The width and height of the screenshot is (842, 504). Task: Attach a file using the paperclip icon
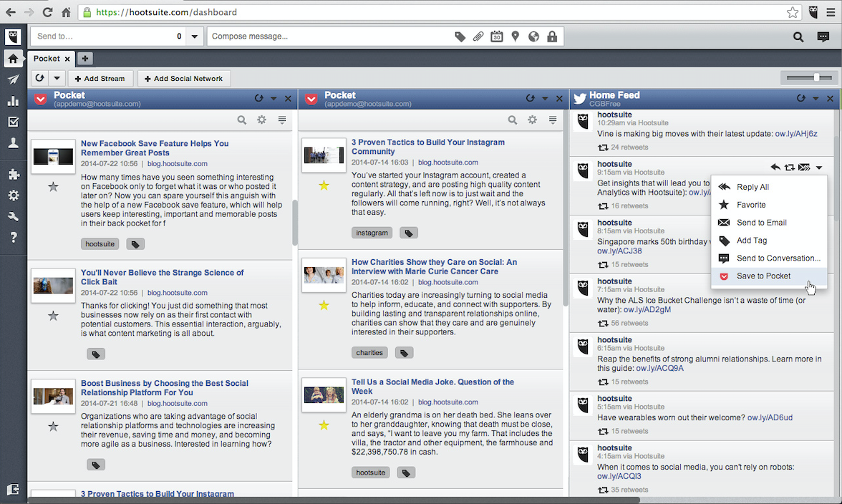[478, 37]
